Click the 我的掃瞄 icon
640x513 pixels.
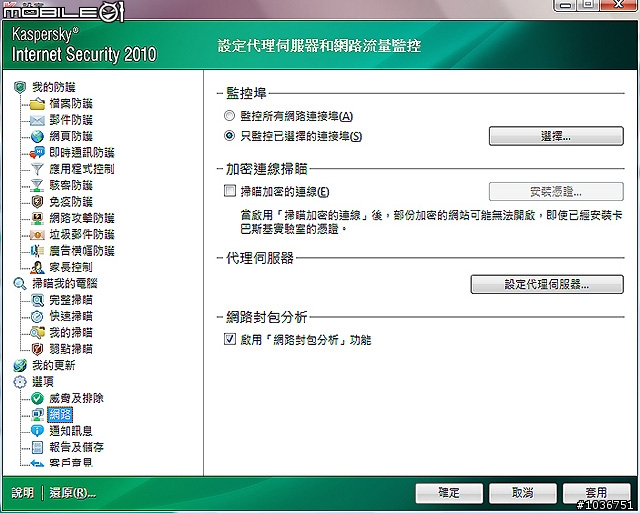pyautogui.click(x=37, y=333)
